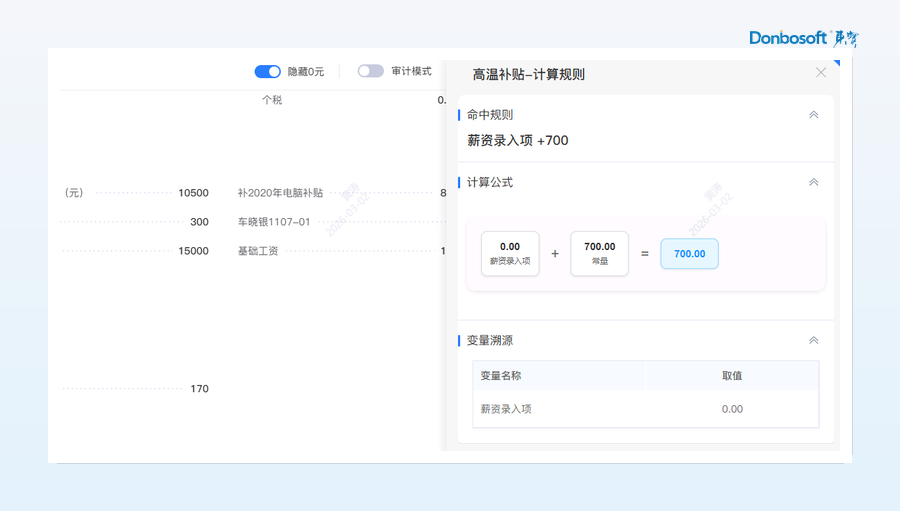Turn off the 隐藏0元 switch
This screenshot has width=900, height=511.
tap(267, 71)
